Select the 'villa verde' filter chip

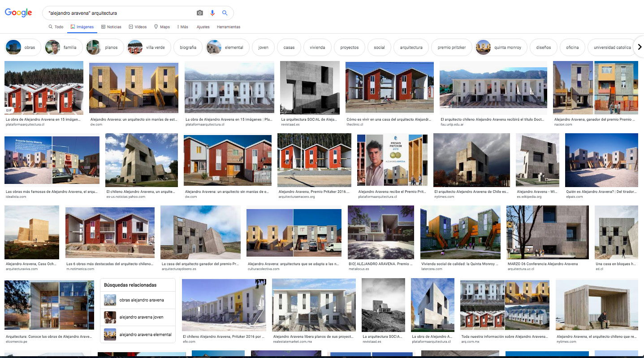point(149,47)
